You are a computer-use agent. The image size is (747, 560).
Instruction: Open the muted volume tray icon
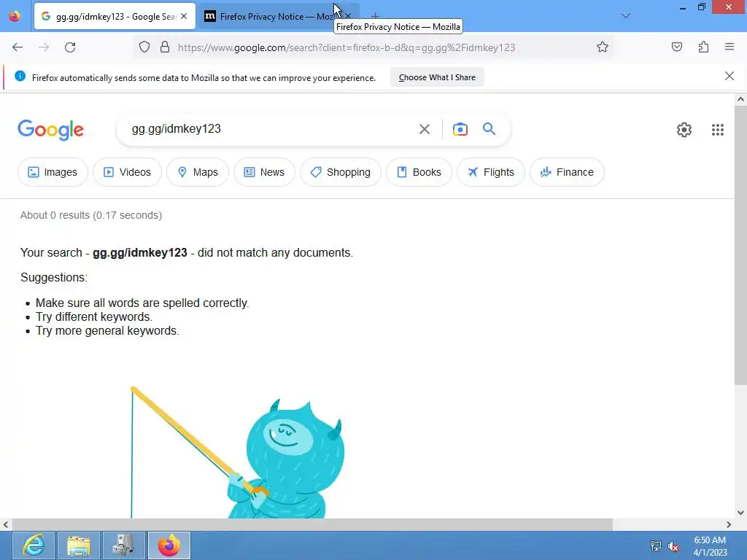pyautogui.click(x=673, y=546)
